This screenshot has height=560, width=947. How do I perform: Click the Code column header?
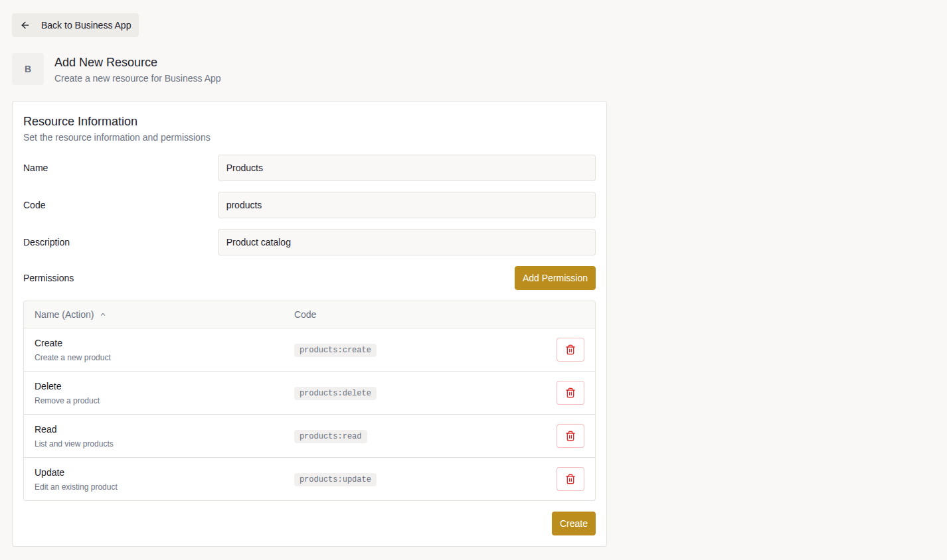point(305,315)
